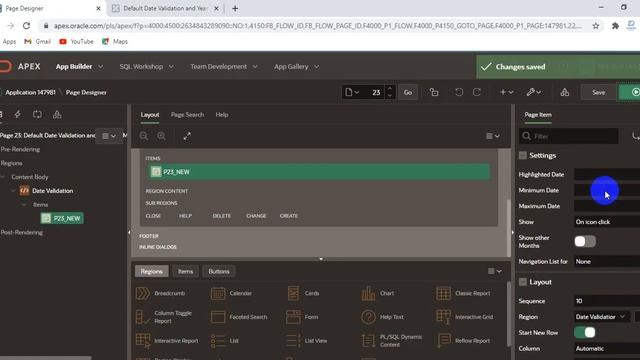640x360 pixels.
Task: Open the page lock icon
Action: [434, 92]
